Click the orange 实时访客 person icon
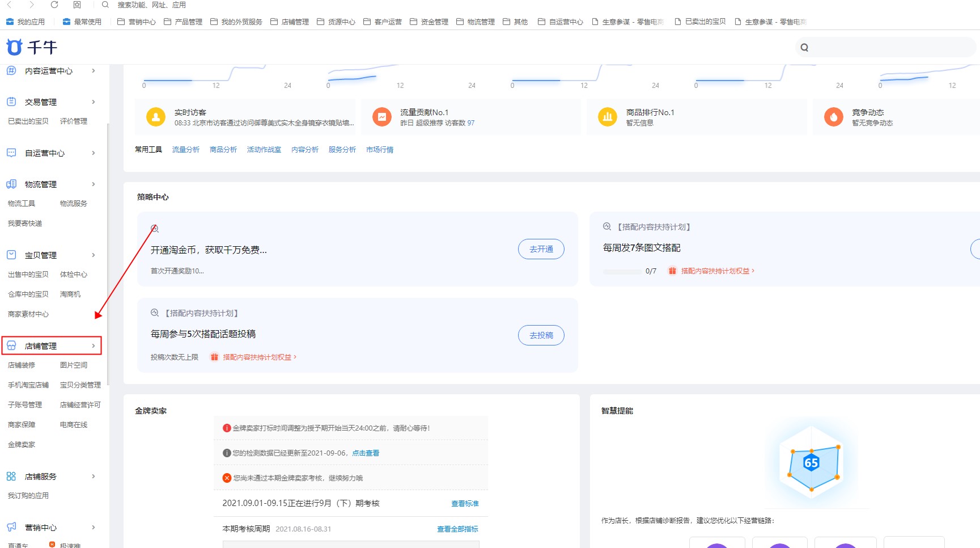 pos(155,116)
